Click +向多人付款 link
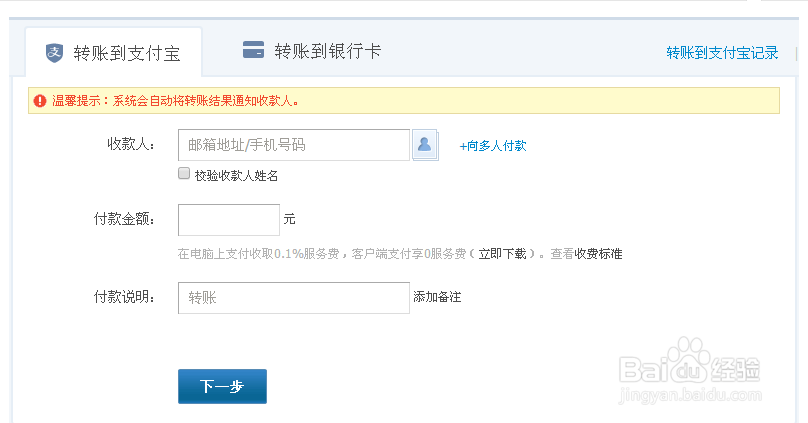Screen dimensions: 808x423 click(493, 146)
